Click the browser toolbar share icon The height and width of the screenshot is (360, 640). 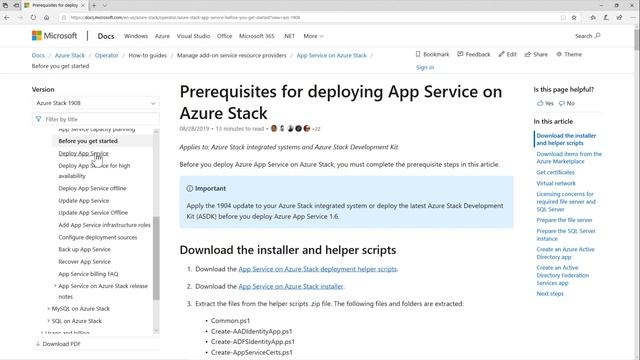pos(620,18)
